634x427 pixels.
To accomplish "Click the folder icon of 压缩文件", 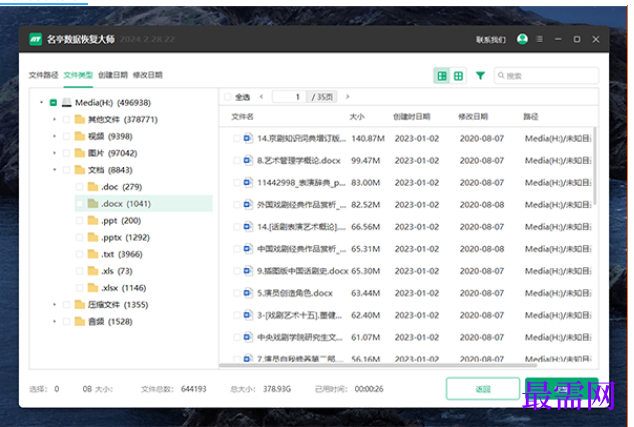I will coord(80,304).
